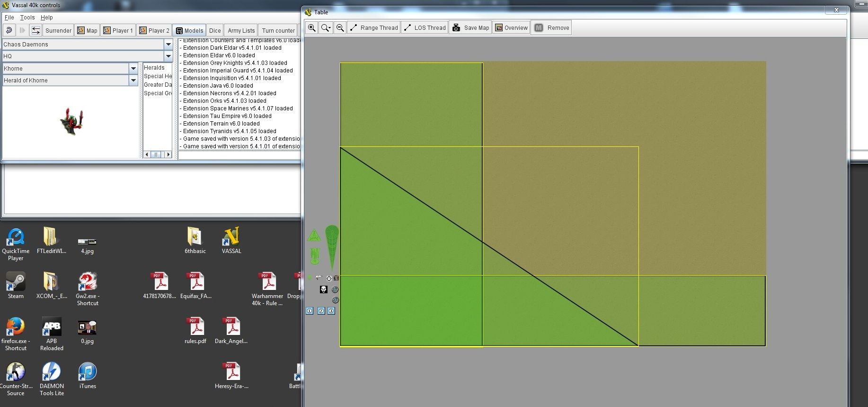Click the chat input field below the log
868x407 pixels.
point(239,155)
